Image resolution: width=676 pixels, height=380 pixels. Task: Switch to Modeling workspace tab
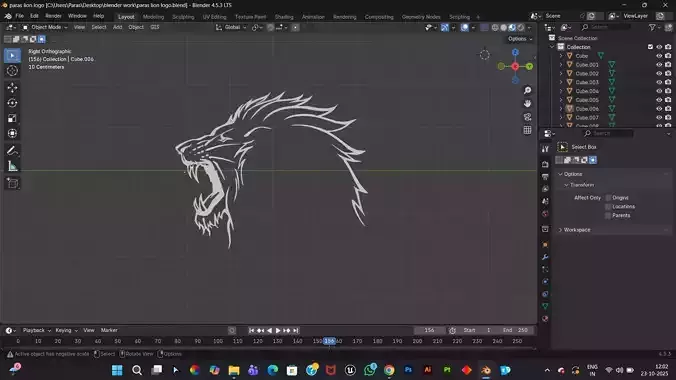153,17
